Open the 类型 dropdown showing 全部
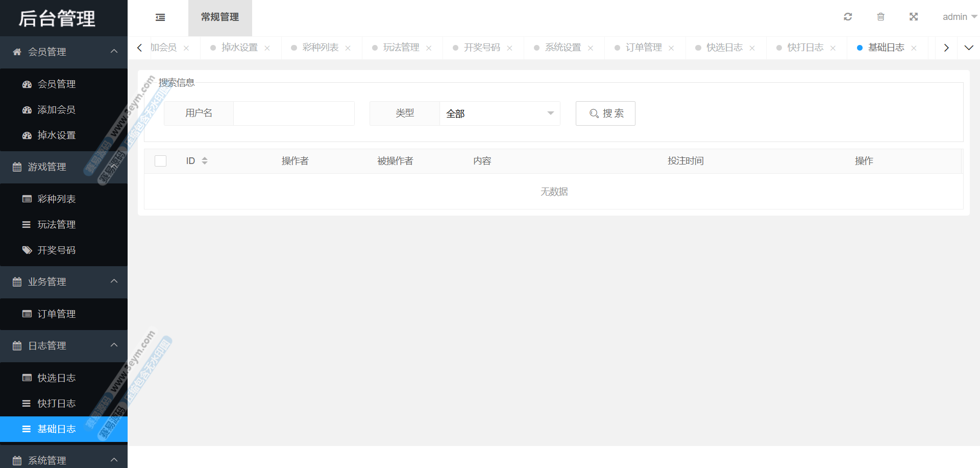Viewport: 980px width, 468px height. 499,113
